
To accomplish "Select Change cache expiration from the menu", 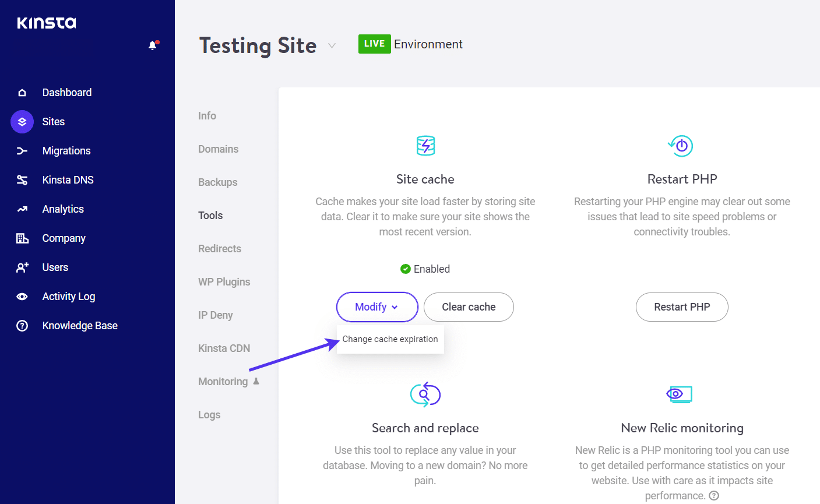I will point(390,339).
